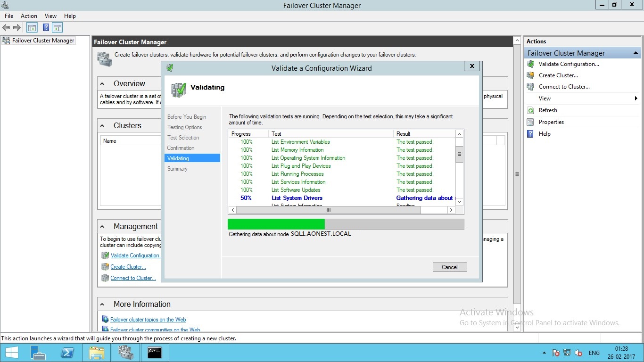Screen dimensions: 644x362
Task: Collapse the Overview section
Action: pyautogui.click(x=102, y=83)
